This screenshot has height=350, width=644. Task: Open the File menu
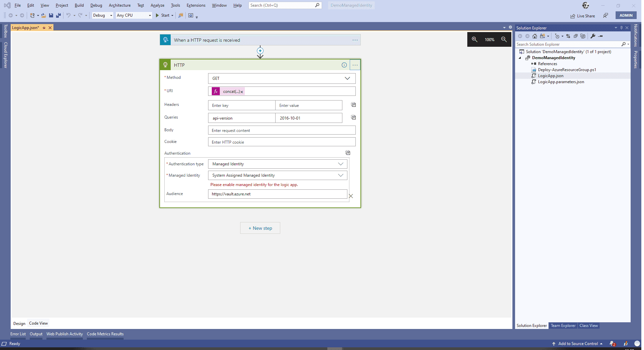click(18, 5)
